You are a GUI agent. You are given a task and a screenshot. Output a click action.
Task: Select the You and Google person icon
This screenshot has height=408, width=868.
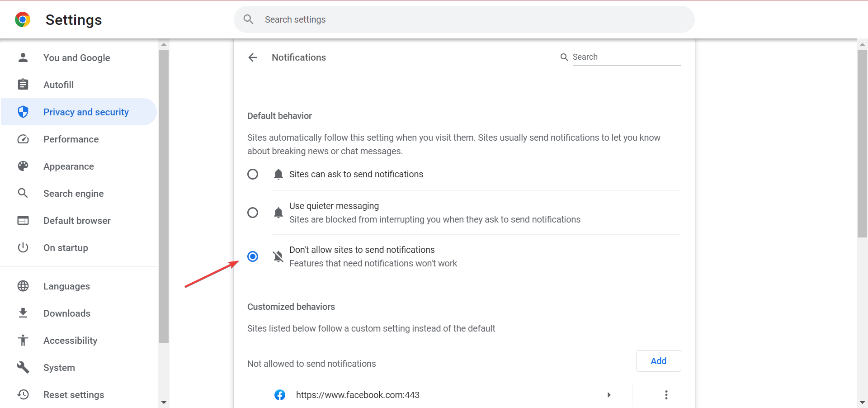[23, 57]
